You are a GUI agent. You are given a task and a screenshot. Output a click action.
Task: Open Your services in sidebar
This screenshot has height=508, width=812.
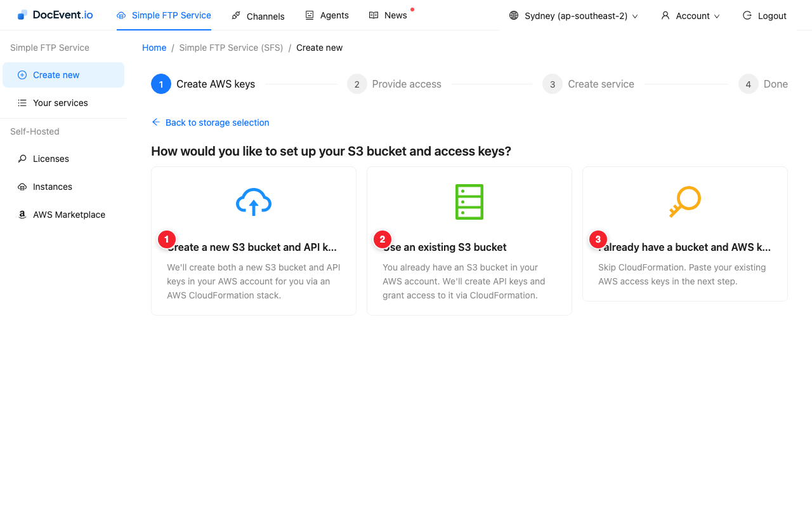[63, 103]
